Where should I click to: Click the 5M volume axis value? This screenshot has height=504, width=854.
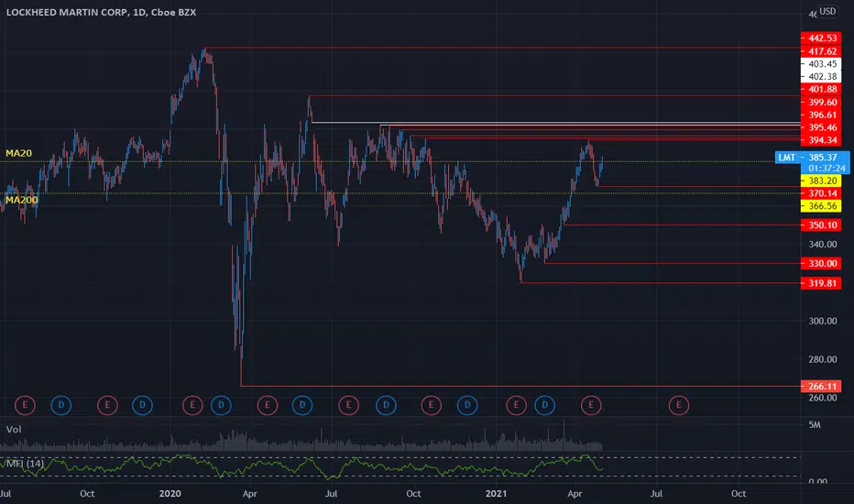coord(815,425)
